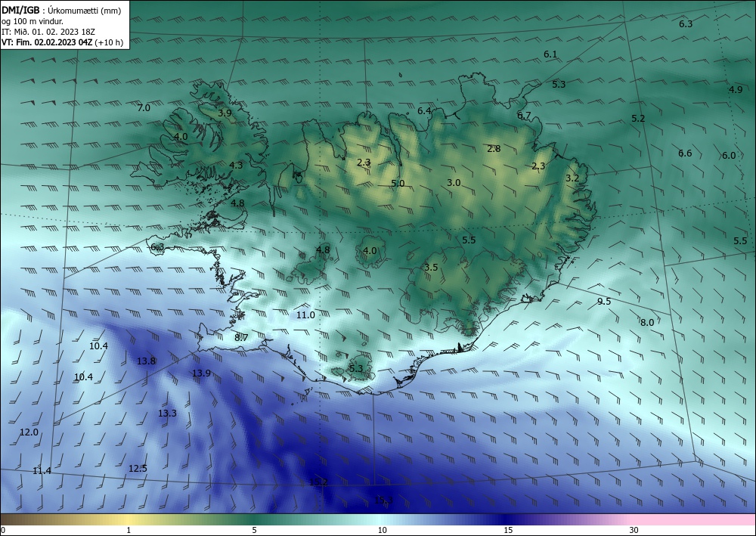The width and height of the screenshot is (756, 536).
Task: Pick the dark navy band of the color scale
Action: pos(507,519)
